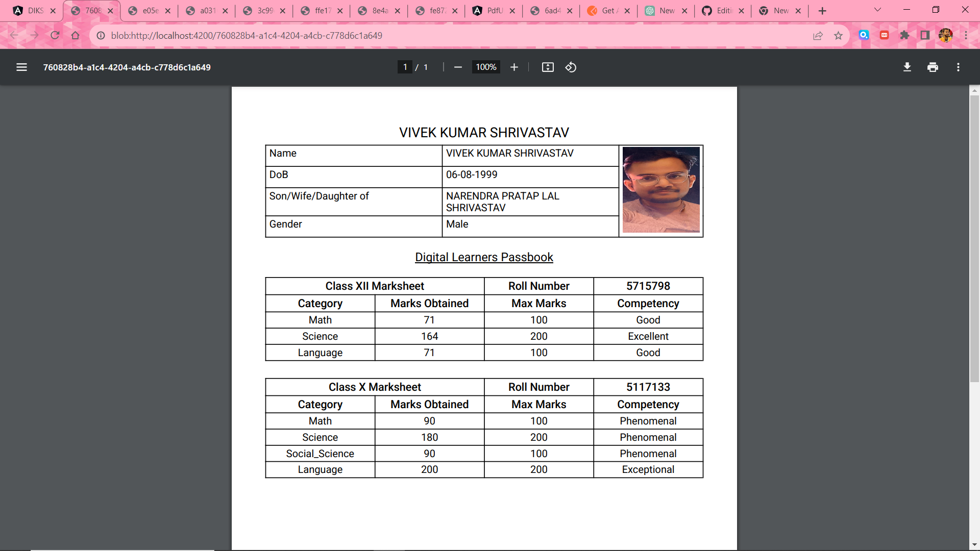Screen dimensions: 980x551
Task: Toggle the PDF sidebar menu
Action: pyautogui.click(x=21, y=67)
